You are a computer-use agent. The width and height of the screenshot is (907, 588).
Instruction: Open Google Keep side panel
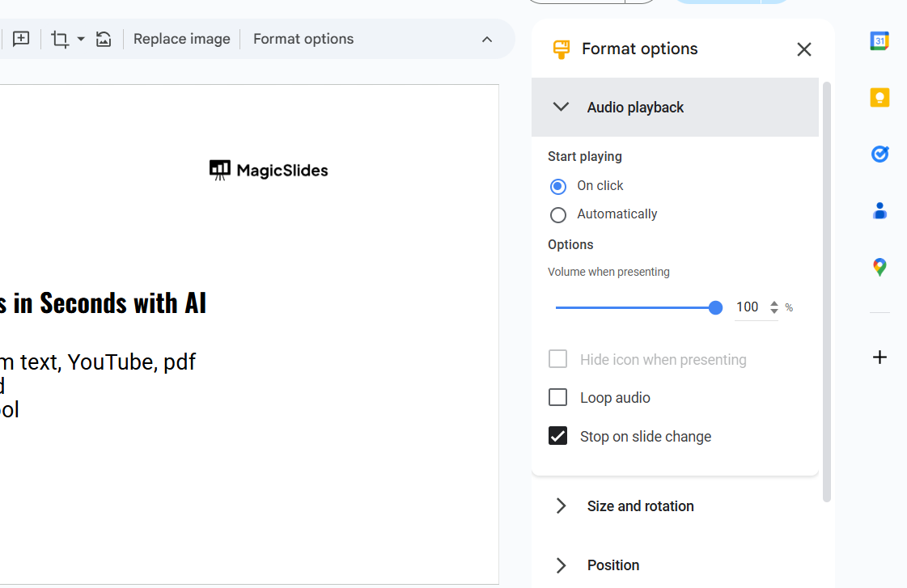coord(879,98)
